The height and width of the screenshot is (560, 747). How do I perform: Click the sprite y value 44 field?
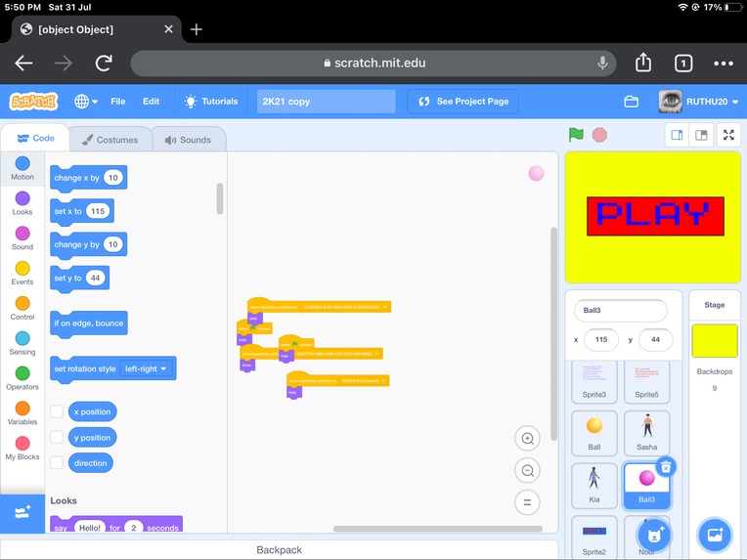tap(655, 339)
